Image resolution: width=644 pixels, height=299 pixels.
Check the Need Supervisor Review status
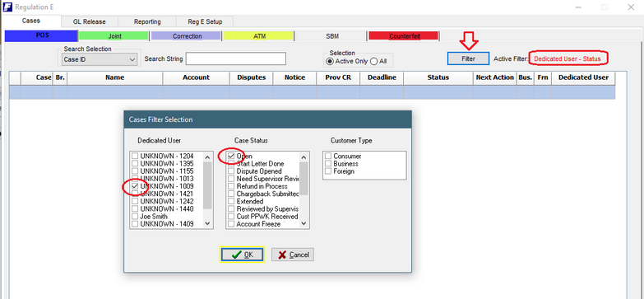pyautogui.click(x=231, y=179)
